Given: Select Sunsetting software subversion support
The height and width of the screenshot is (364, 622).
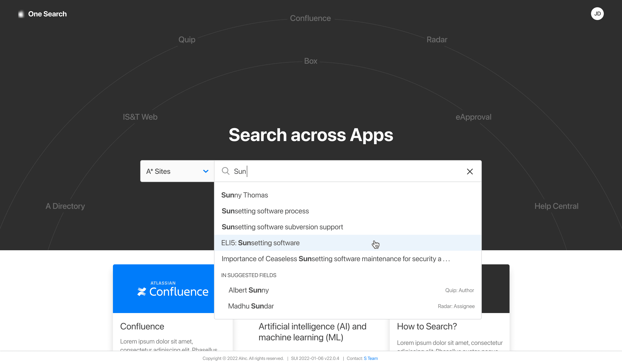Looking at the screenshot, I should coord(282,227).
